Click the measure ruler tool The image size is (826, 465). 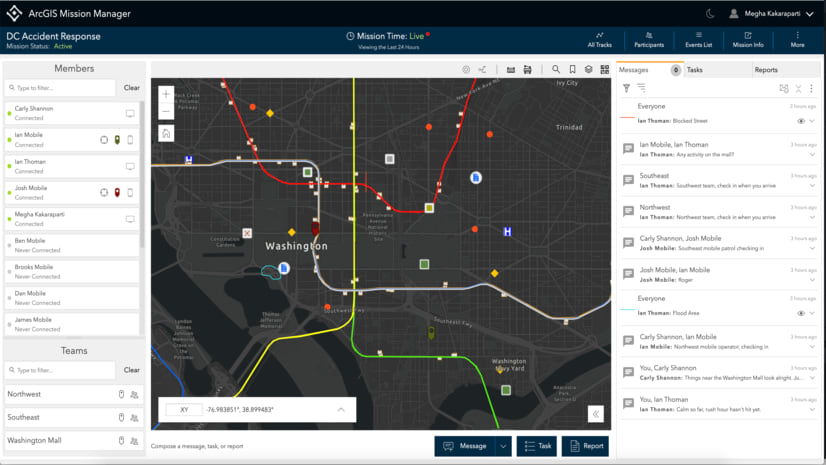click(510, 70)
